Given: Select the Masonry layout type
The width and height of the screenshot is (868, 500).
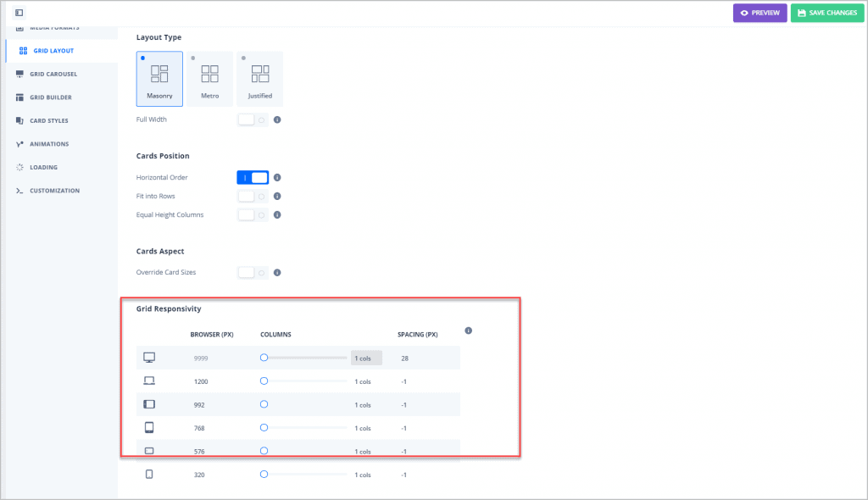Looking at the screenshot, I should (x=159, y=79).
